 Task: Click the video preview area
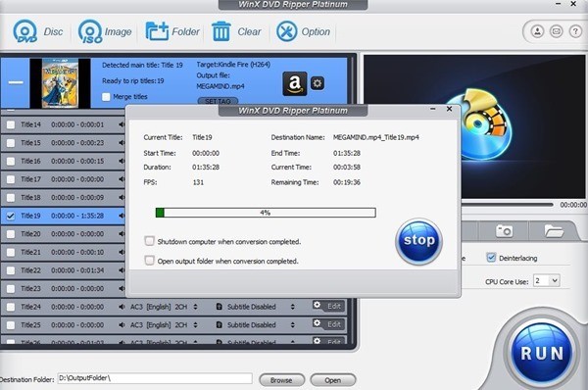pyautogui.click(x=474, y=126)
